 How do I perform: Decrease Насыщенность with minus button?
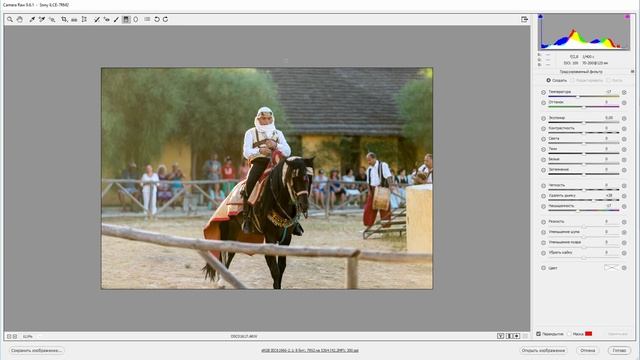click(x=543, y=207)
